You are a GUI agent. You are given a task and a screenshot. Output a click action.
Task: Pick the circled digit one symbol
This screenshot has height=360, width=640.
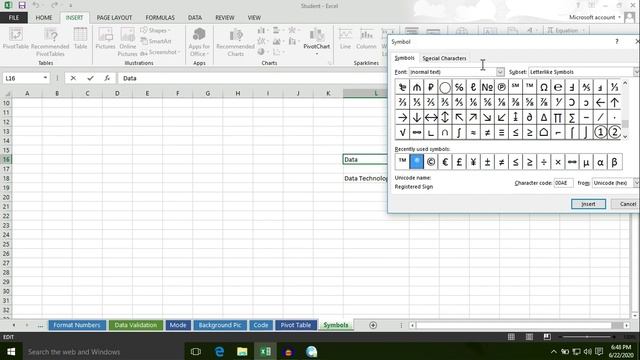[600, 133]
